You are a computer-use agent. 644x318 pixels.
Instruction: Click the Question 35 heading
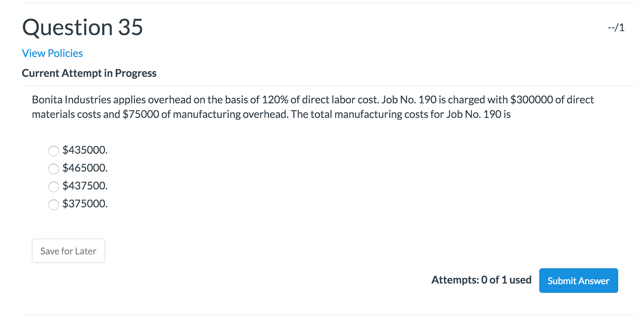tap(82, 27)
